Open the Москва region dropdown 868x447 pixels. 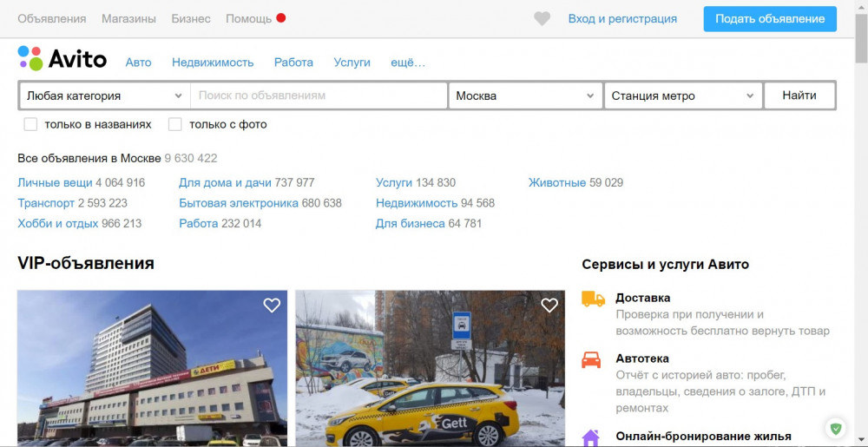pyautogui.click(x=525, y=95)
